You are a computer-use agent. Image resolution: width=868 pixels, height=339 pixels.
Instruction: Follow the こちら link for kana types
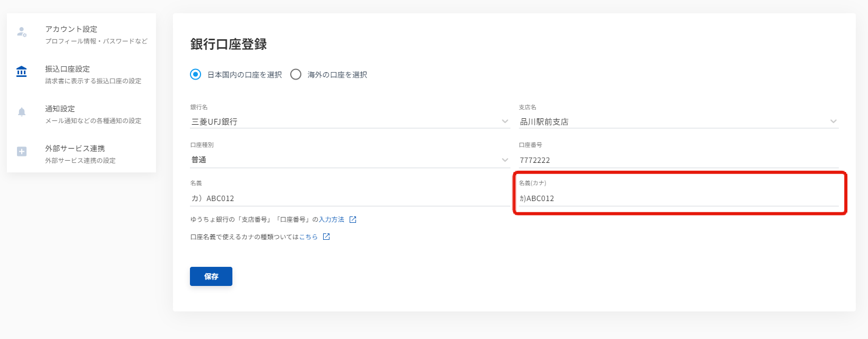[x=308, y=237]
